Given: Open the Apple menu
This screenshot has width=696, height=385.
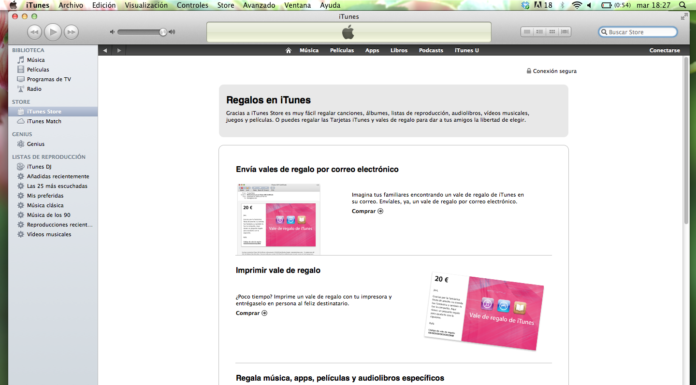Looking at the screenshot, I should (13, 5).
